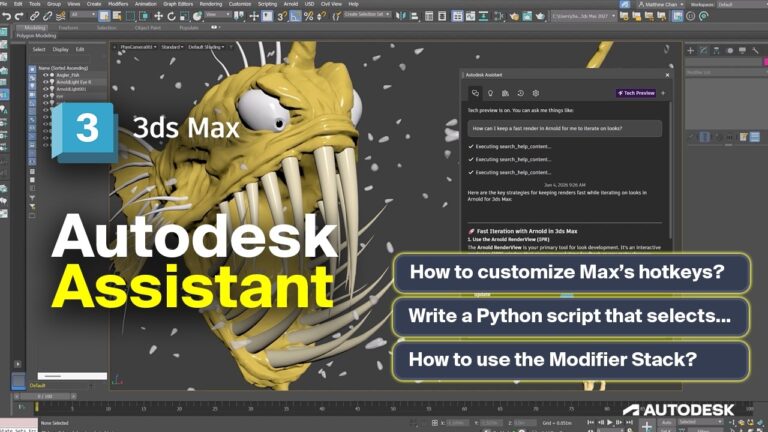Screen dimensions: 768x432
Task: Open Assistant settings gear icon
Action: click(535, 93)
